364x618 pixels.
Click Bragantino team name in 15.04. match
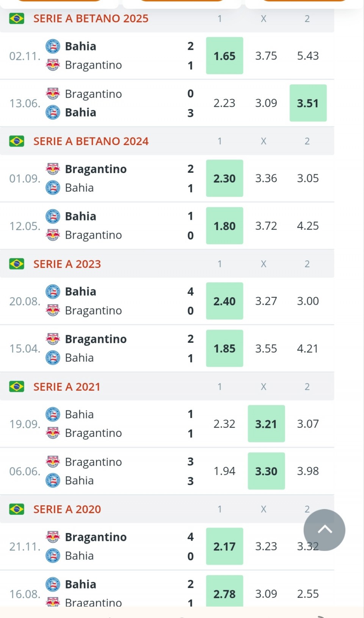point(96,339)
